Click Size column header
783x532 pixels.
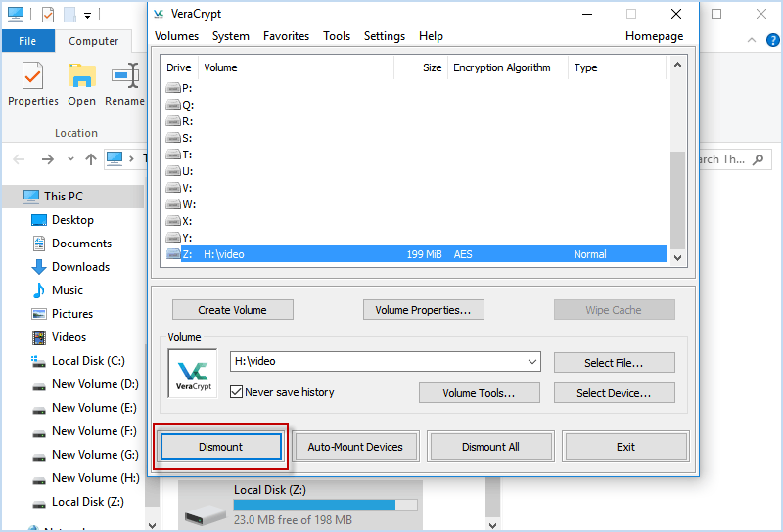click(421, 67)
